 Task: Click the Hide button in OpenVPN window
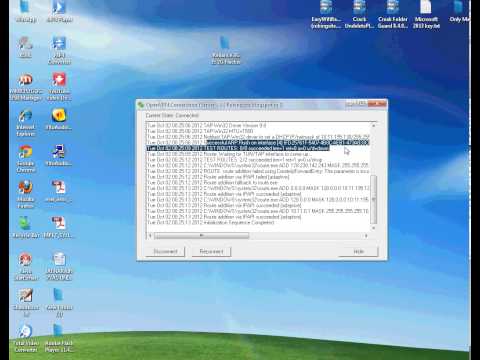coord(359,251)
